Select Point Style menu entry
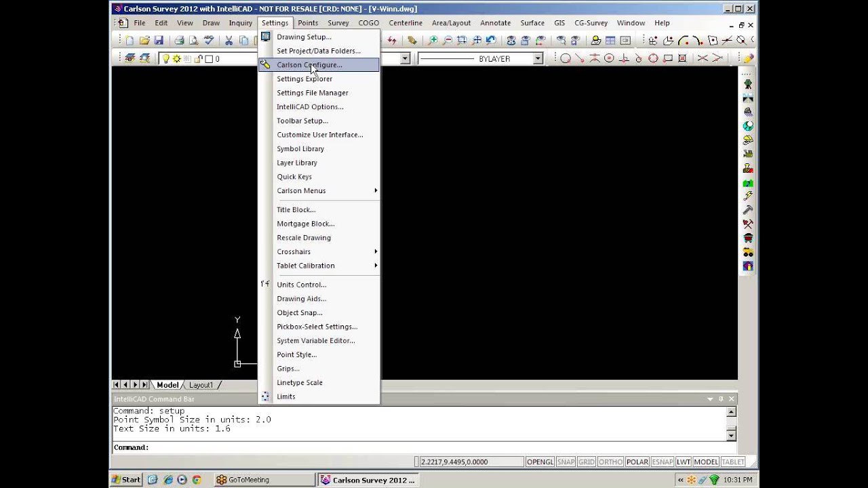Screen dimensions: 868x488 319,354
